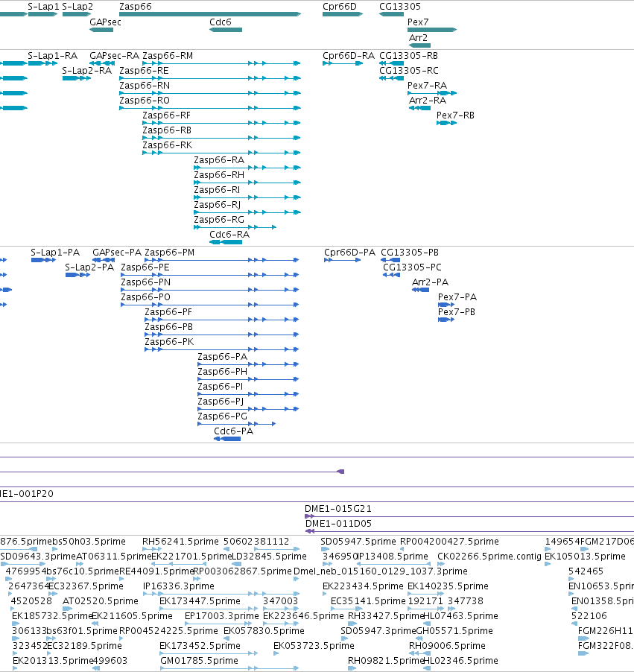Select transcript Cdc6-RA
Image resolution: width=634 pixels, height=672 pixels.
229,235
